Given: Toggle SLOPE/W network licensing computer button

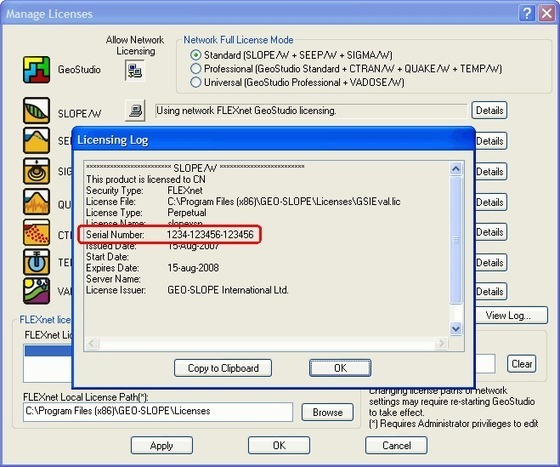Looking at the screenshot, I should tap(135, 111).
